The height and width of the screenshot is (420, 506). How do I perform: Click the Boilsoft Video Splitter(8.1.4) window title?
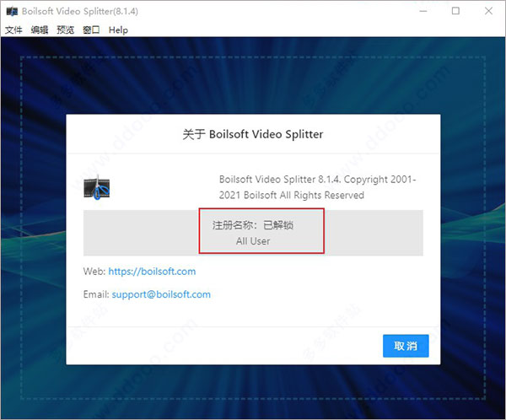tap(80, 11)
